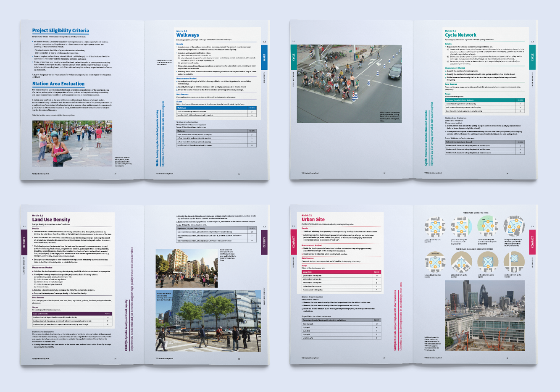
Task: Click the CYCLE tab beside Cycle Network text
Action: (x=532, y=57)
